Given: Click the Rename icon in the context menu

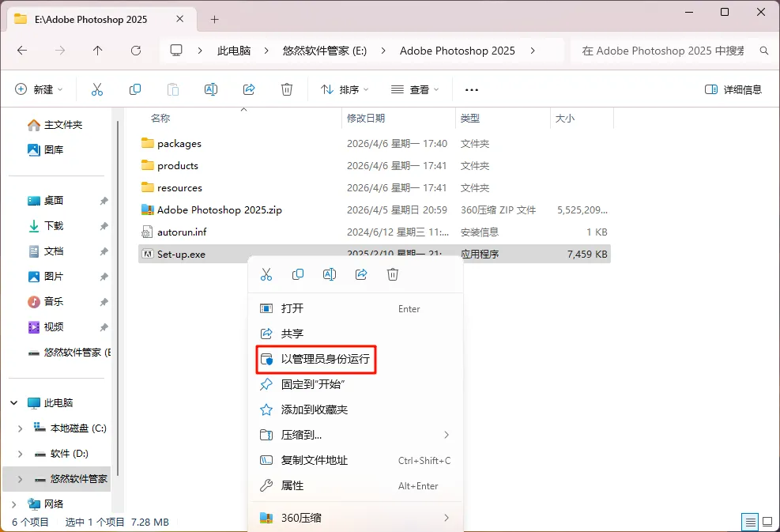Looking at the screenshot, I should tap(330, 274).
